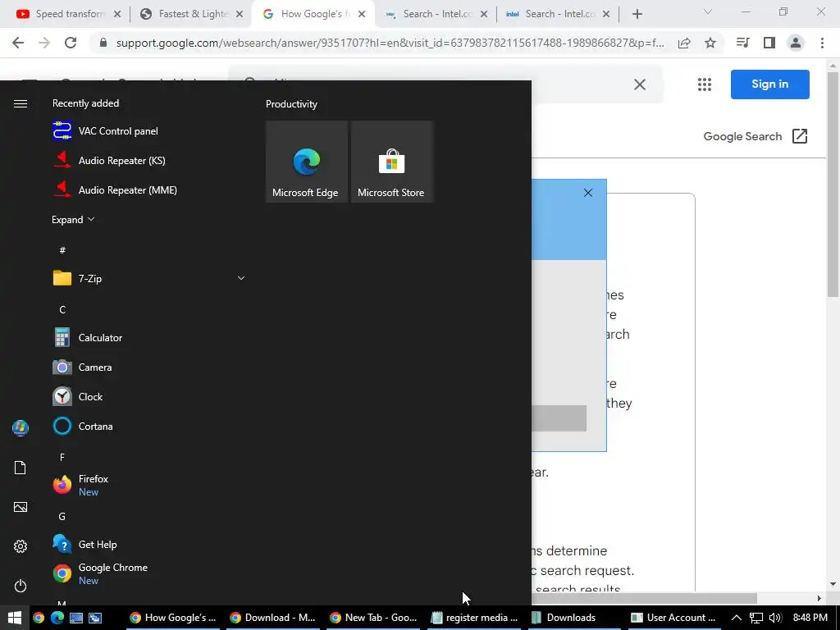Open Edge pinned on taskbar
Viewport: 840px width, 630px height.
[57, 618]
